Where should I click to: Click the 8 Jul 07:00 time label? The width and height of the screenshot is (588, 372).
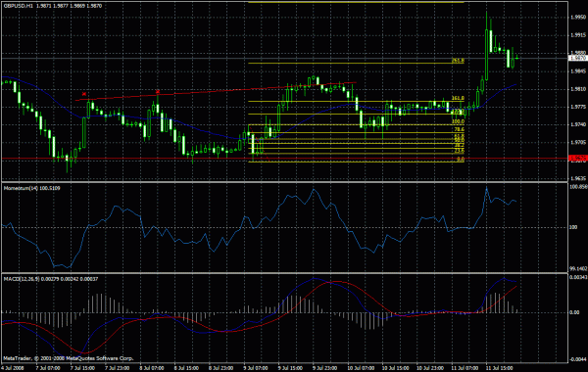[152, 368]
